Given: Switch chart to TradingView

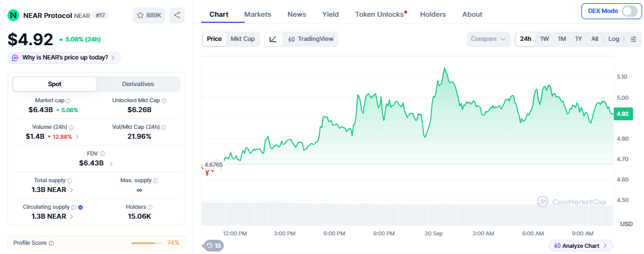Looking at the screenshot, I should [311, 39].
